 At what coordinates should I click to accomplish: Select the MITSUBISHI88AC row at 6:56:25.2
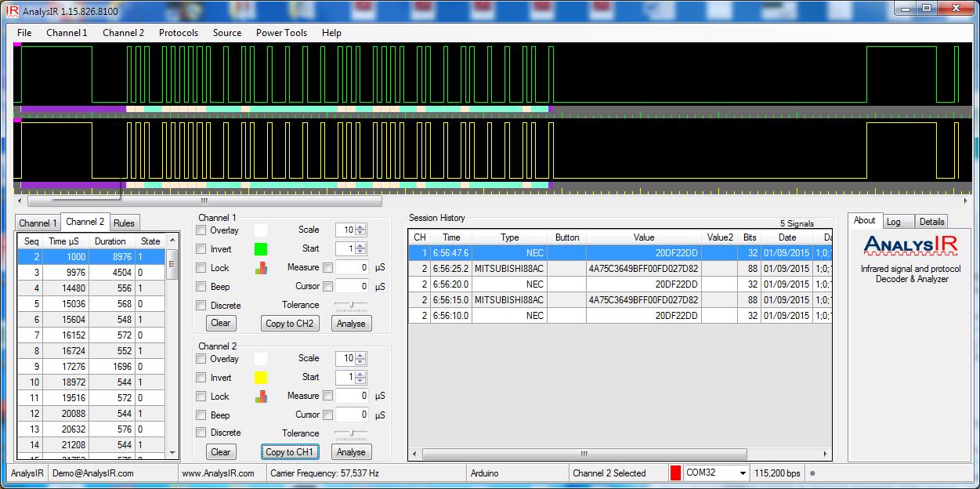(509, 269)
